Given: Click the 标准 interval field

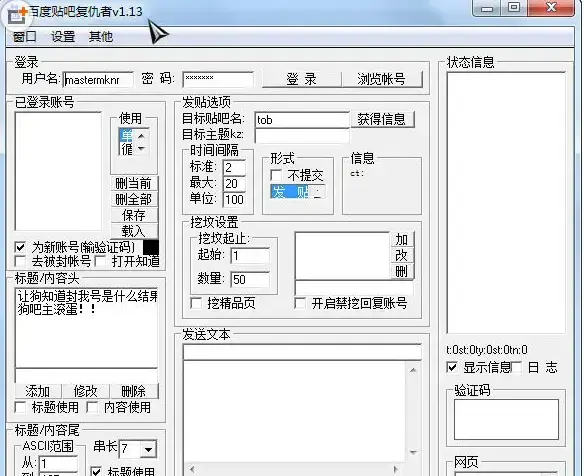Looking at the screenshot, I should pos(234,168).
